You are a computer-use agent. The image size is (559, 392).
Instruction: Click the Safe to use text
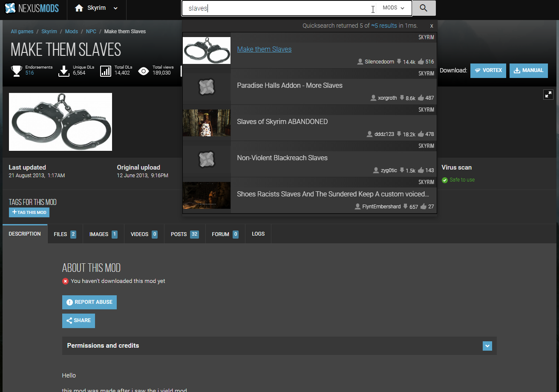pyautogui.click(x=462, y=180)
